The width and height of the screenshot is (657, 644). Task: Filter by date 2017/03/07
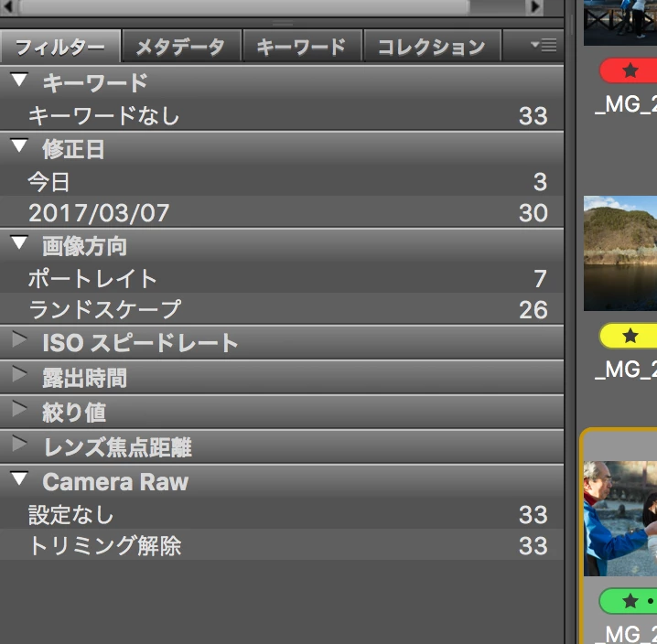pyautogui.click(x=282, y=212)
